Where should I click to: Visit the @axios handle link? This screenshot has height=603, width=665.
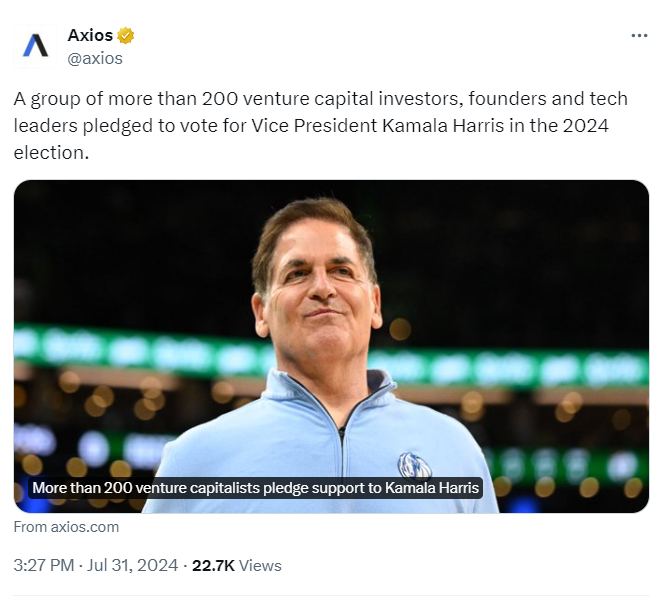coord(95,58)
